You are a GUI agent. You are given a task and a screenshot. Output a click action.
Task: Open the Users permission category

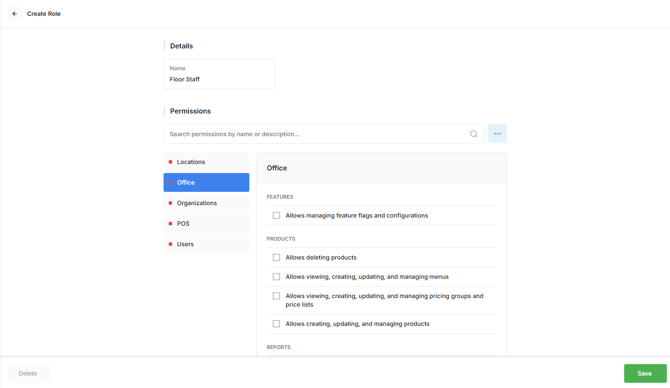206,244
